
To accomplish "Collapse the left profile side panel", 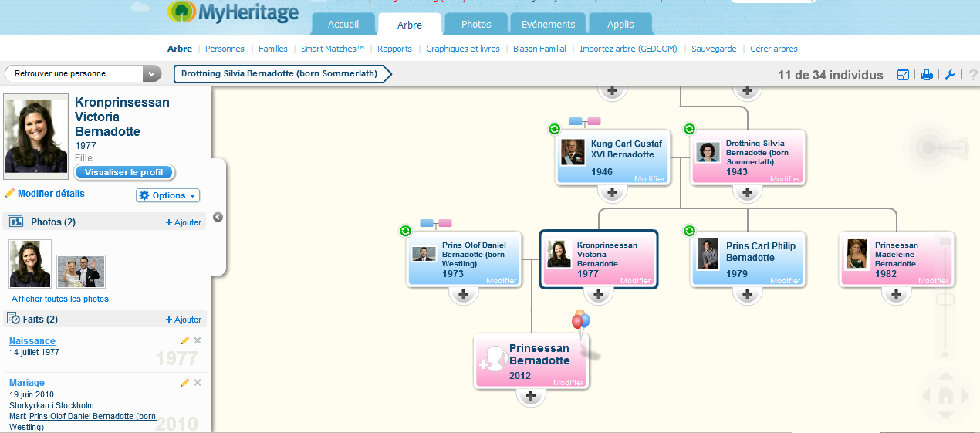I will pyautogui.click(x=218, y=217).
